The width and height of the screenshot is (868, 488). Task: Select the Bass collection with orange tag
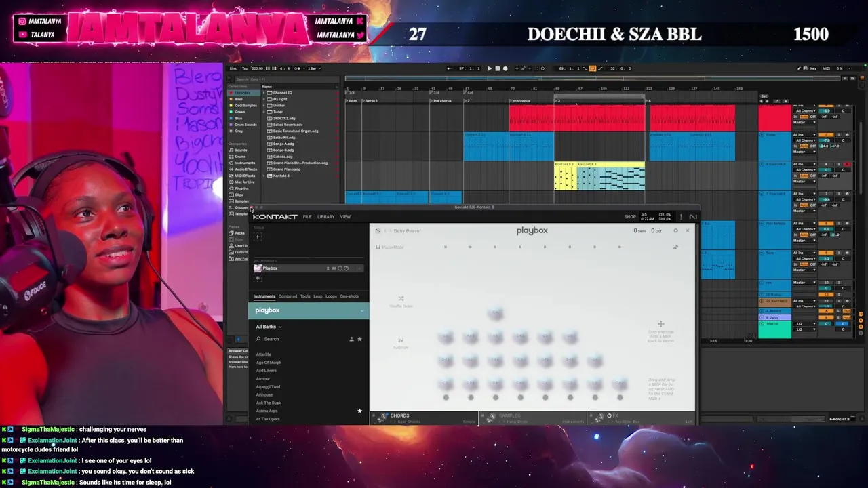coord(239,99)
